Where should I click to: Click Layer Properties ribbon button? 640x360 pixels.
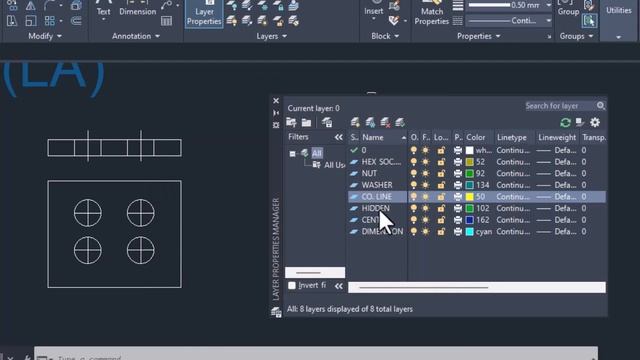pyautogui.click(x=204, y=14)
